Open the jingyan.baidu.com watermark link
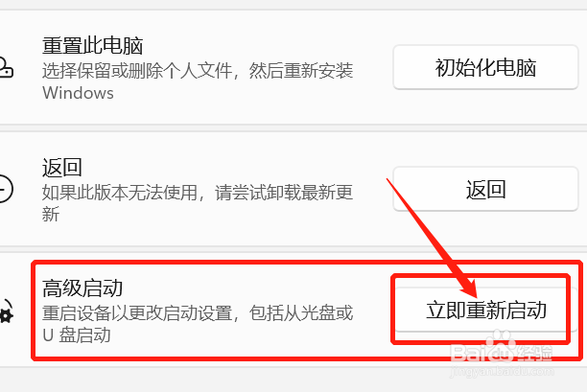The height and width of the screenshot is (392, 587). [x=502, y=371]
